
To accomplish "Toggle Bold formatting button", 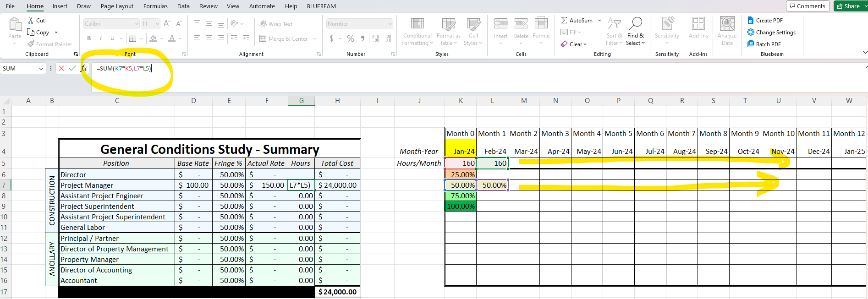I will [89, 38].
